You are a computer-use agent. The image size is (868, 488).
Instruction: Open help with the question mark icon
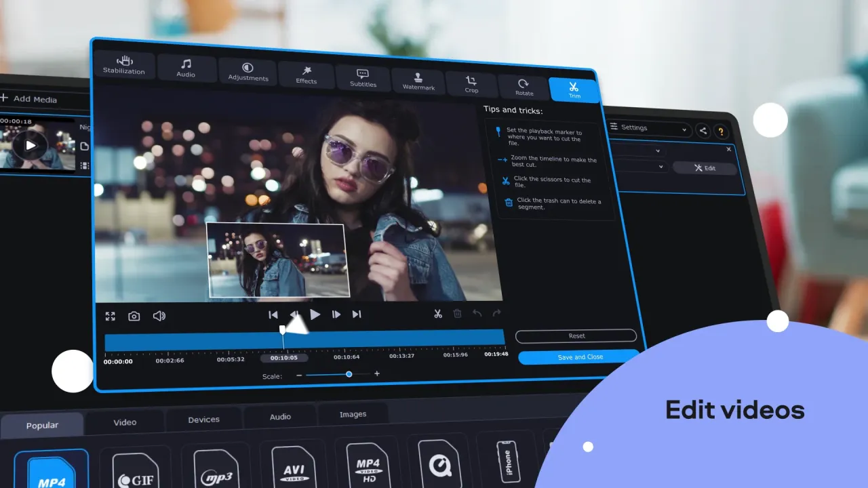point(721,132)
